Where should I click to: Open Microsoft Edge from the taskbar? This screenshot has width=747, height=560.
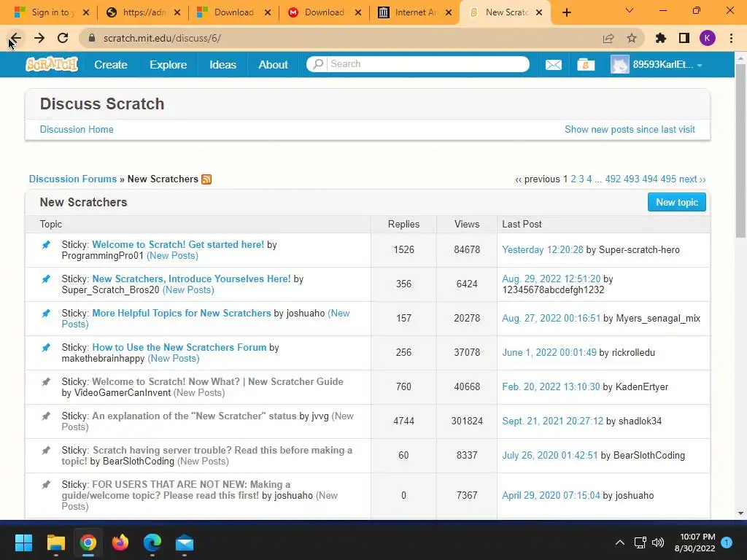(x=152, y=542)
